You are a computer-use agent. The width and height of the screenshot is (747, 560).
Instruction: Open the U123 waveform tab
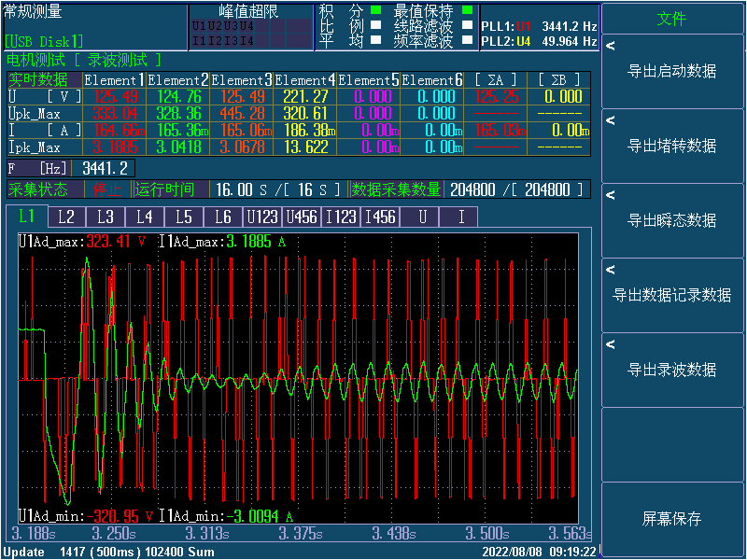click(x=262, y=217)
